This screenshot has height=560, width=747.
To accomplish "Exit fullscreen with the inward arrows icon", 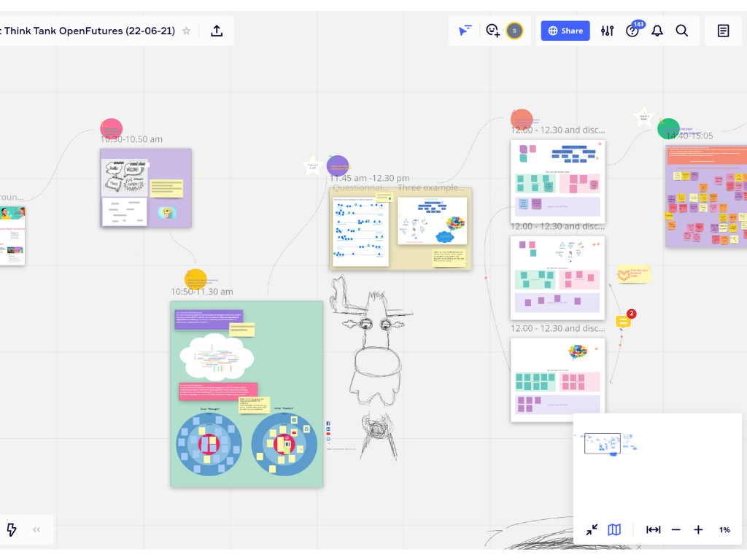I will pyautogui.click(x=592, y=529).
